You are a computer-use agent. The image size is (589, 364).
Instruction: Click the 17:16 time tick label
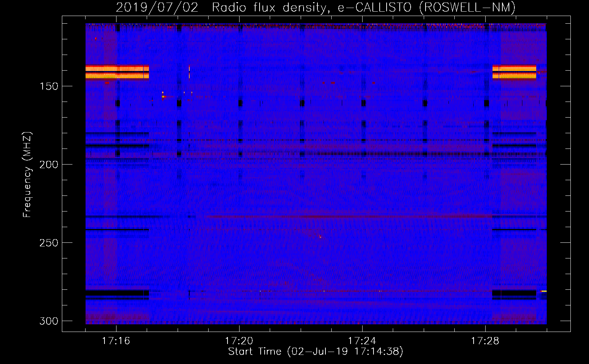116,341
